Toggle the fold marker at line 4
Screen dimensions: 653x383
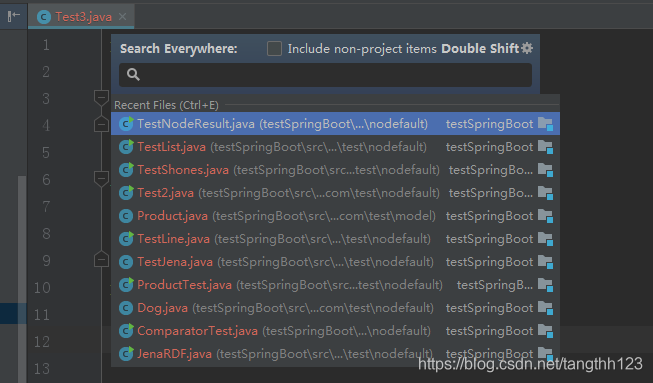pos(101,124)
